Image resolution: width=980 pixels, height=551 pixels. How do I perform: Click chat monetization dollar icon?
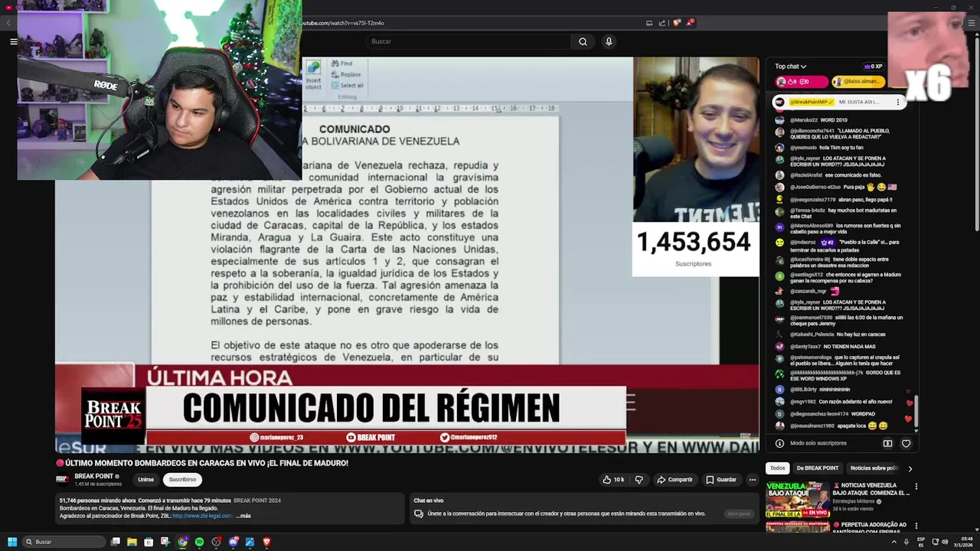pyautogui.click(x=887, y=443)
